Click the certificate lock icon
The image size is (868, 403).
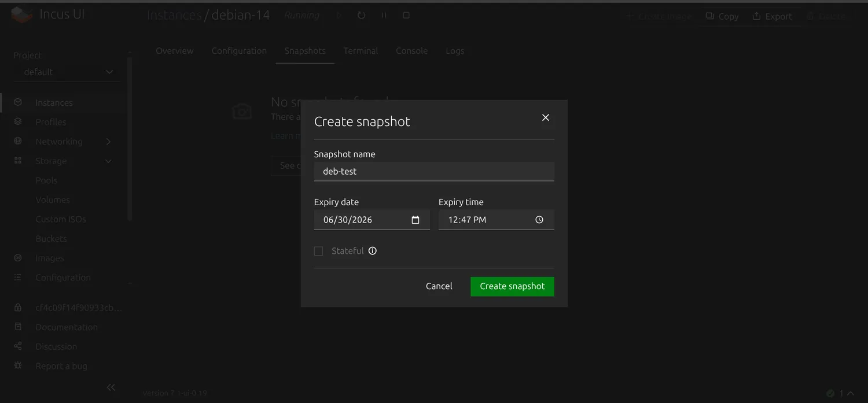(18, 308)
